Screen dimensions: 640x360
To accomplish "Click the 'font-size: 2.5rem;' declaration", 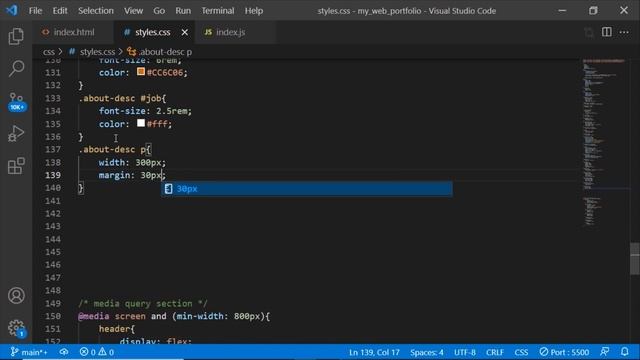I will tap(145, 111).
